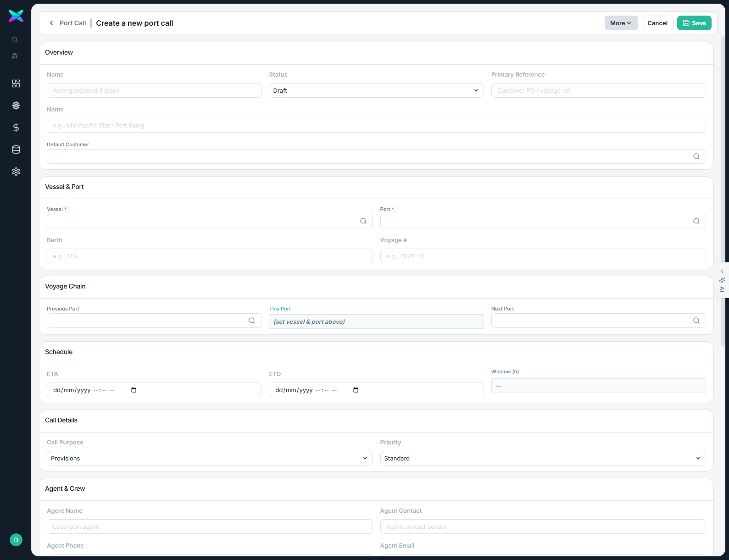This screenshot has width=729, height=560.
Task: Open search from sidebar magnifier icon
Action: [15, 39]
